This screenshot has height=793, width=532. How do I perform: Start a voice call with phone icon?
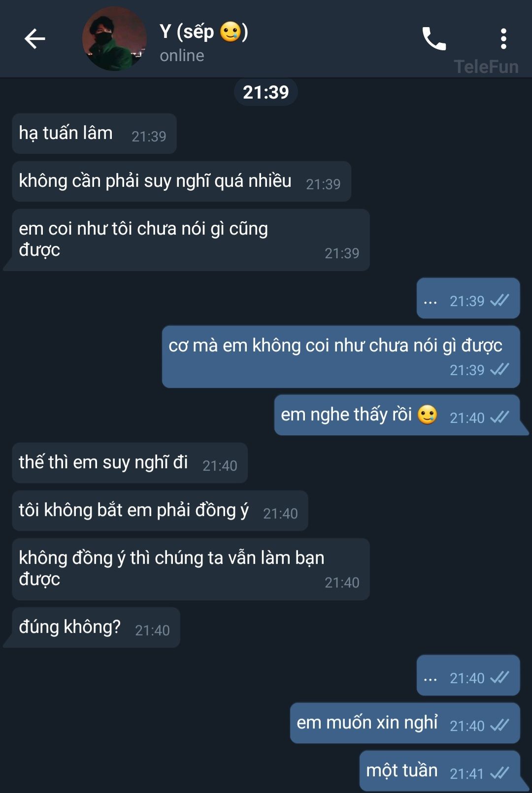point(434,38)
